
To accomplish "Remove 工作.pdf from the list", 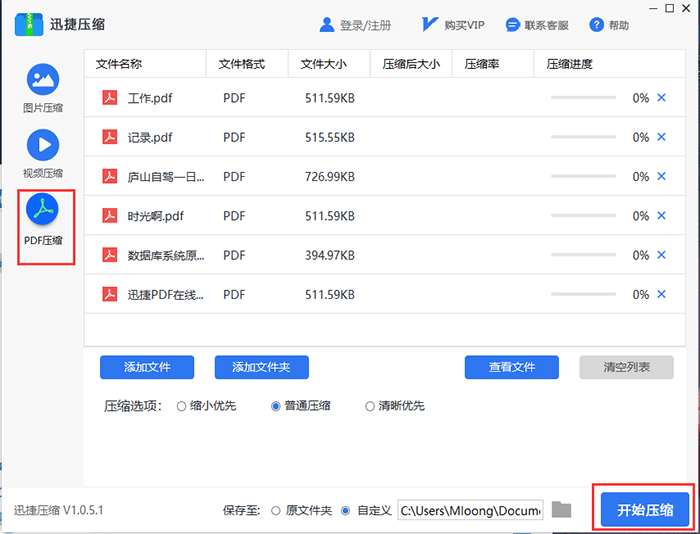I will pos(662,98).
